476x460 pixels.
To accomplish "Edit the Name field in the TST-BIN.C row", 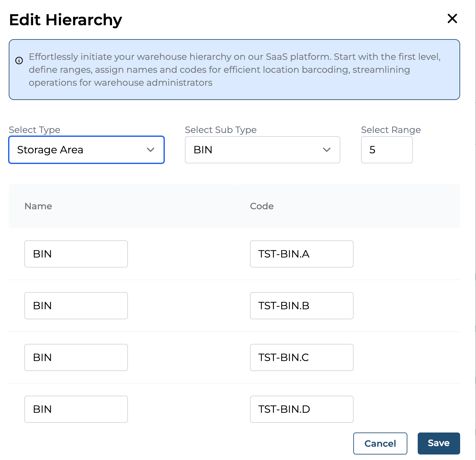I will (x=76, y=357).
